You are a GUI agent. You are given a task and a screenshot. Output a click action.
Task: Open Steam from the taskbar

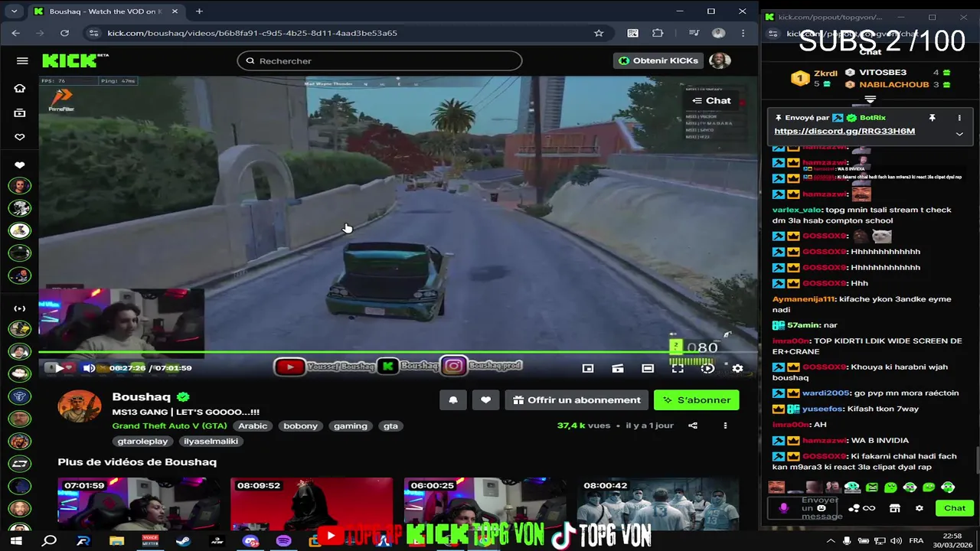pyautogui.click(x=183, y=541)
